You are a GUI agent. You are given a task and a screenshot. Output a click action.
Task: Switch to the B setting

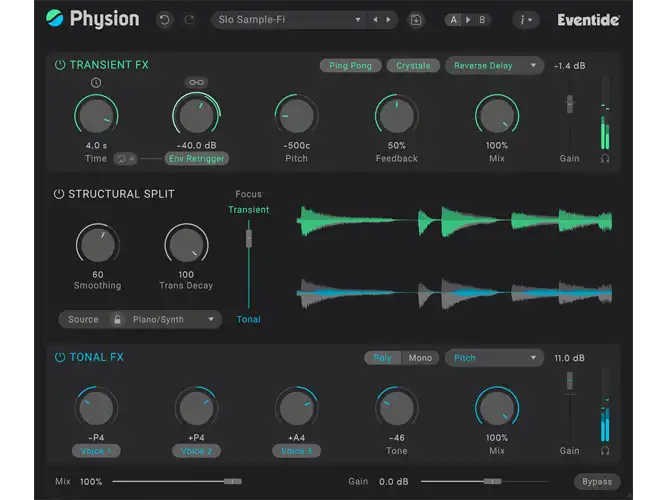click(482, 20)
